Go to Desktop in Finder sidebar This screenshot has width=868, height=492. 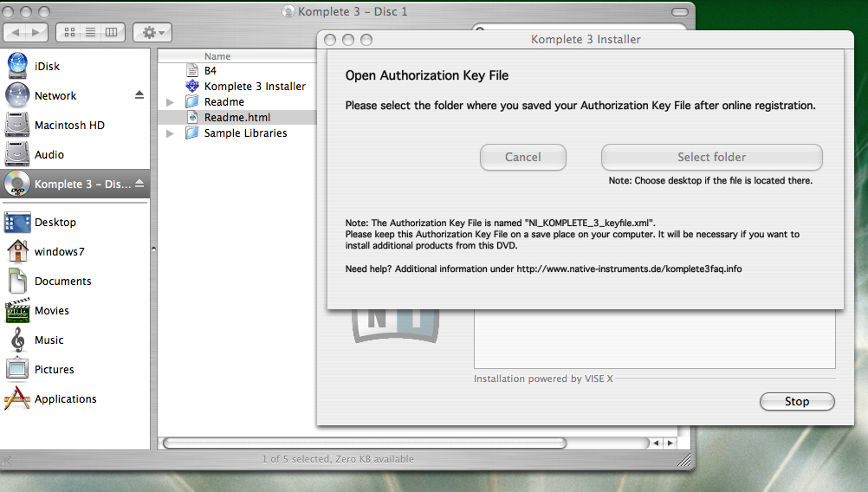click(55, 222)
